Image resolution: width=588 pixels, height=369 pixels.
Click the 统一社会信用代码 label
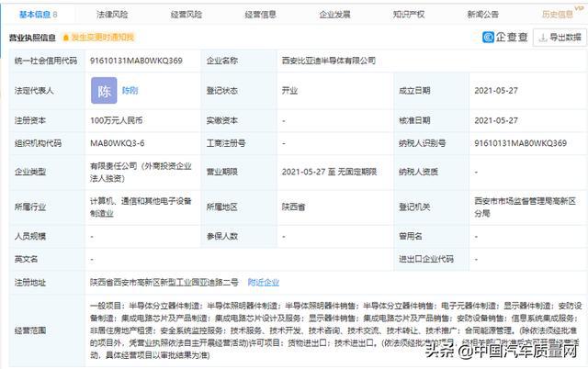(46, 61)
